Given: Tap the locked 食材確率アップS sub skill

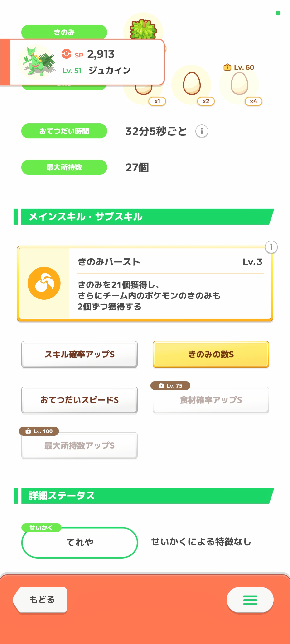Looking at the screenshot, I should [211, 400].
